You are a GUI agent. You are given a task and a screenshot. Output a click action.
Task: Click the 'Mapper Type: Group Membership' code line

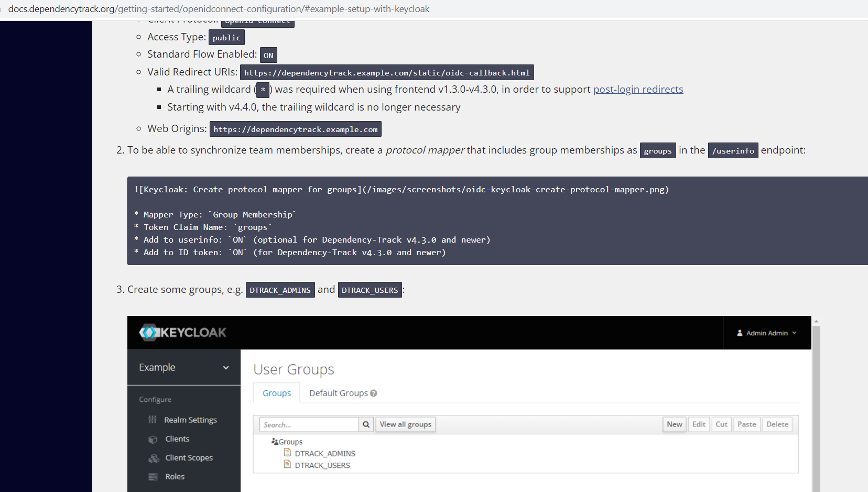[215, 214]
